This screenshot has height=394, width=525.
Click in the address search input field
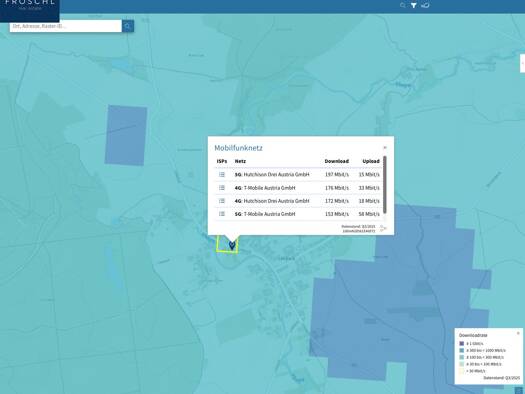[x=66, y=26]
